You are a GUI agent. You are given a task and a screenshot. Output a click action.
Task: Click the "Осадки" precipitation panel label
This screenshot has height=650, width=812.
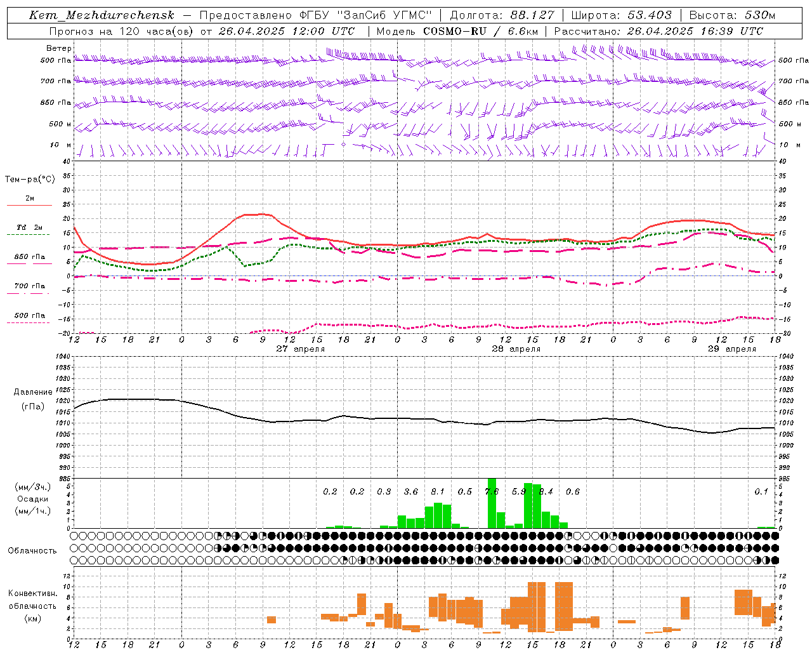32,499
